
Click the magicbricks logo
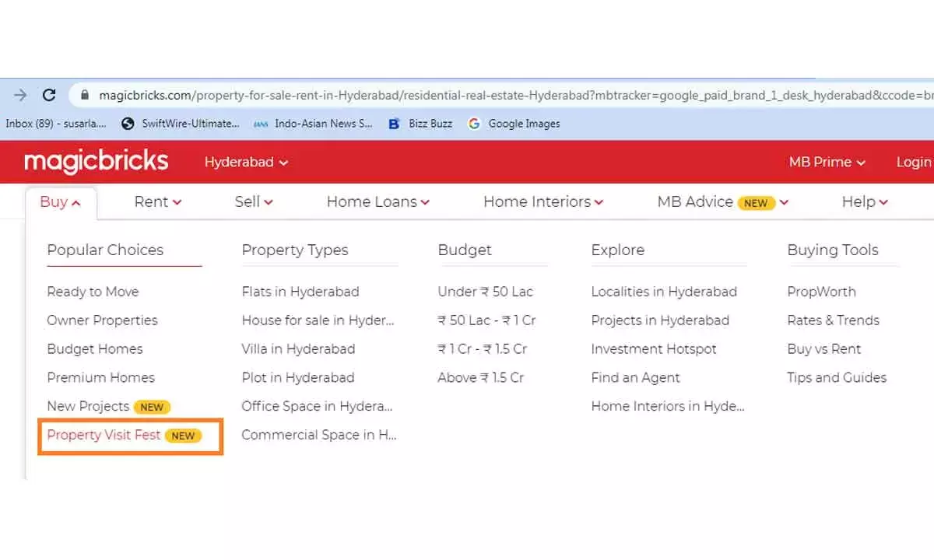pos(96,161)
